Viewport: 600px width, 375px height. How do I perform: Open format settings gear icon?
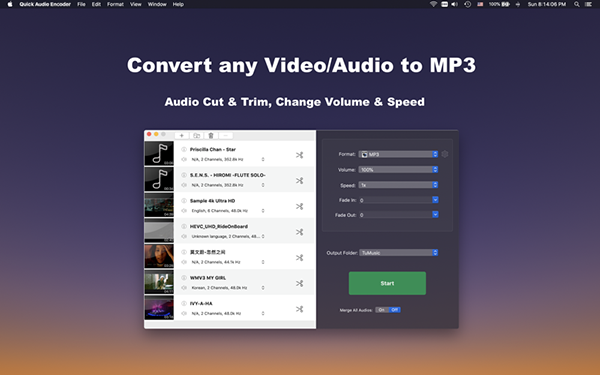click(x=445, y=154)
